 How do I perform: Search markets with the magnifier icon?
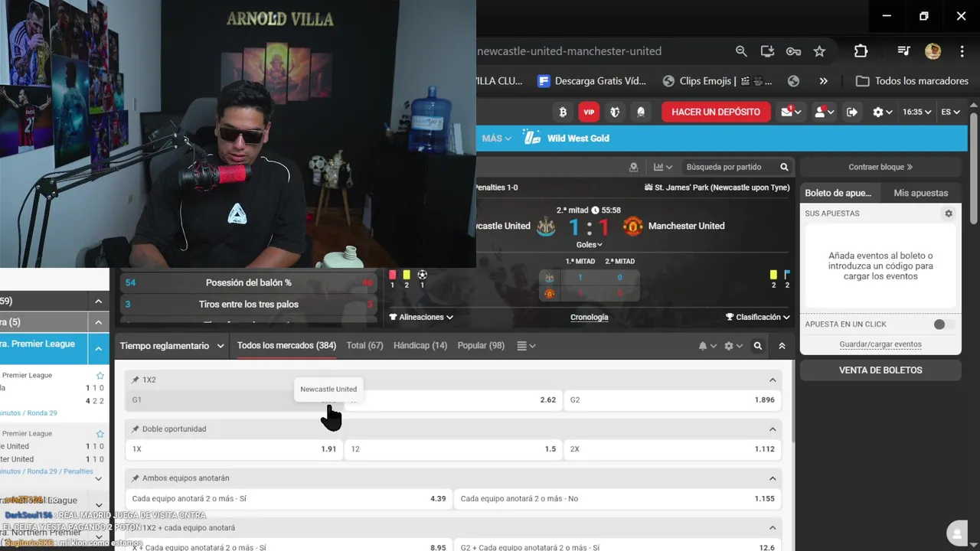pyautogui.click(x=758, y=346)
